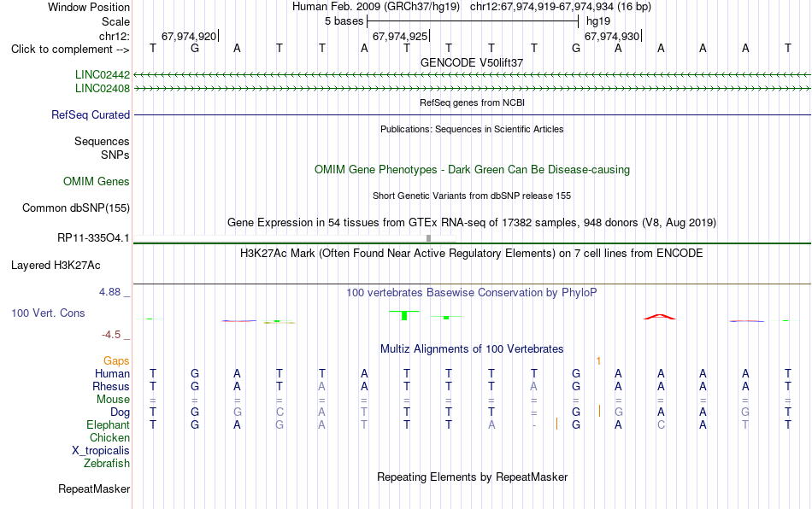Click the gray GTEx expression bar
The height and width of the screenshot is (509, 812).
pyautogui.click(x=428, y=238)
